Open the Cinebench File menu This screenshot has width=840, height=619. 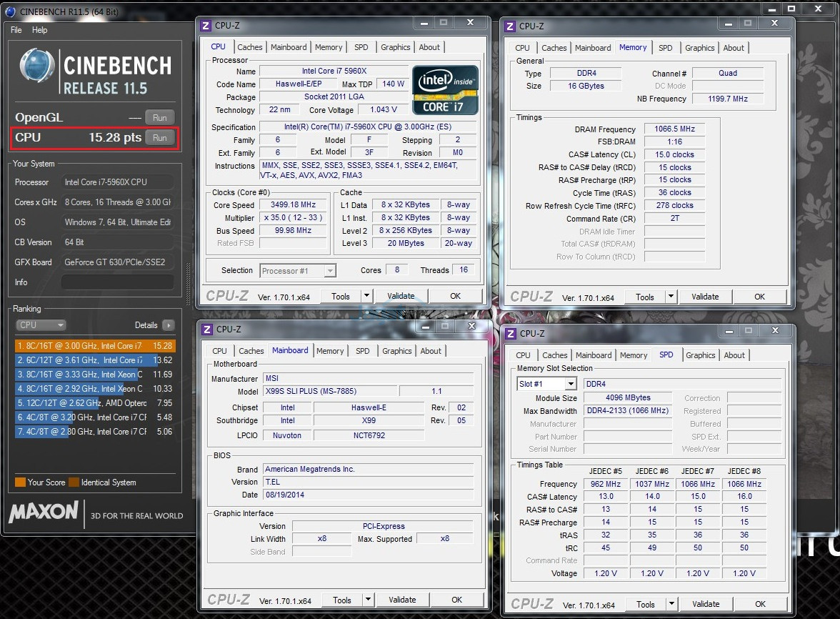pyautogui.click(x=16, y=30)
